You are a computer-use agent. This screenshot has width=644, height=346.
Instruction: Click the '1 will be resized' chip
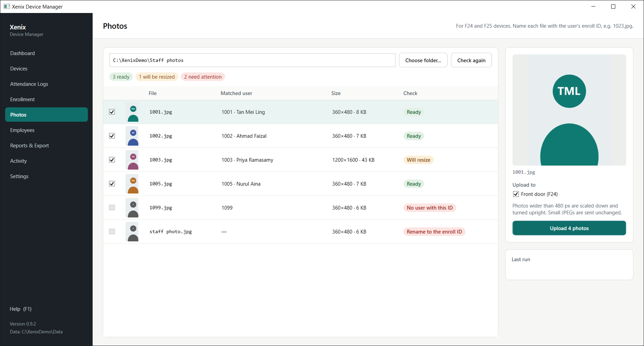point(157,77)
